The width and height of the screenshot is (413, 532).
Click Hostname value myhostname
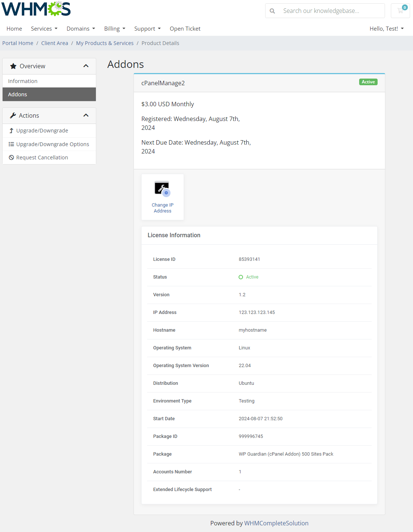point(253,330)
